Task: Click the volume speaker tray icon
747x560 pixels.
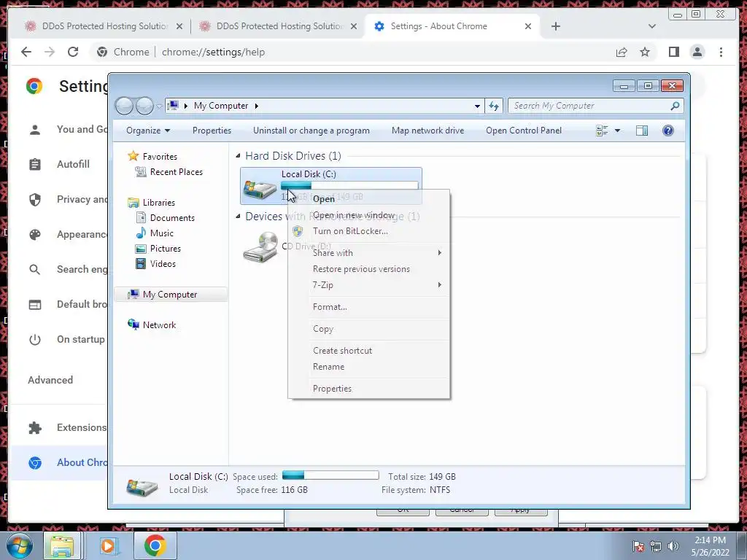Action: [673, 545]
